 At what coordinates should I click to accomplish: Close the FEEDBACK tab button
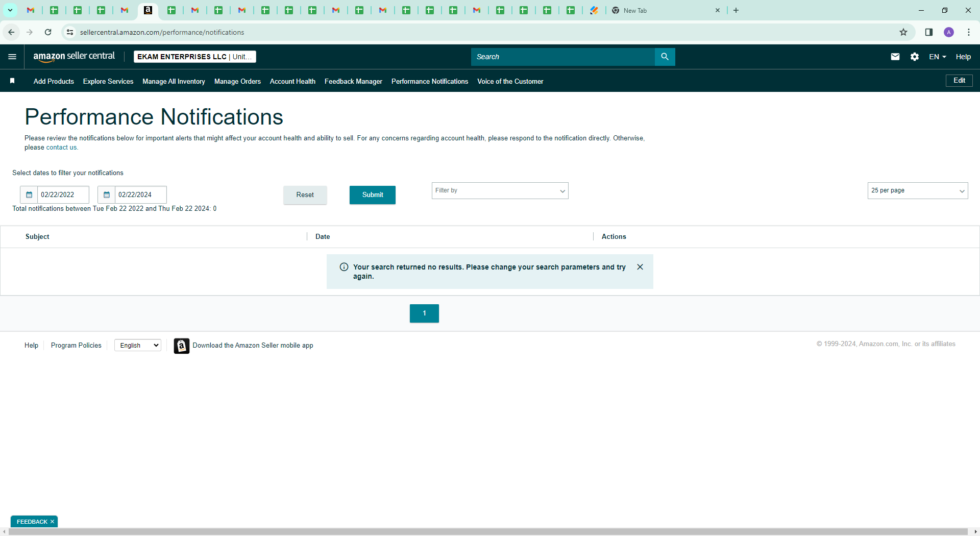click(x=52, y=522)
